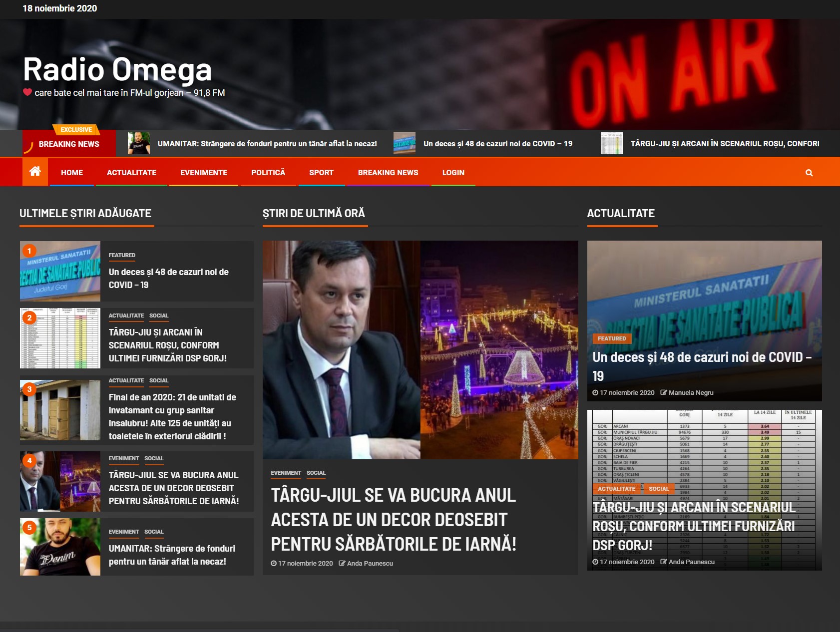The height and width of the screenshot is (632, 840).
Task: Click ticker thumbnail of colored table
Action: 612,143
